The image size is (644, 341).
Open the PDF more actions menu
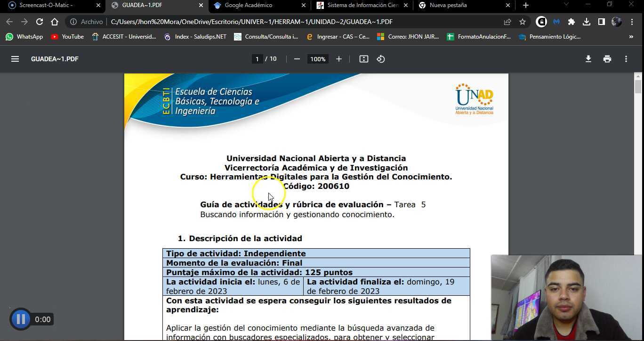coord(626,59)
